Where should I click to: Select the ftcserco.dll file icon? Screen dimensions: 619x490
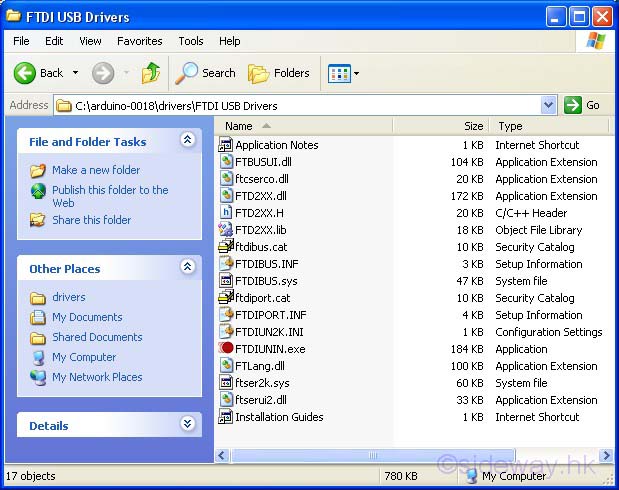(x=226, y=179)
